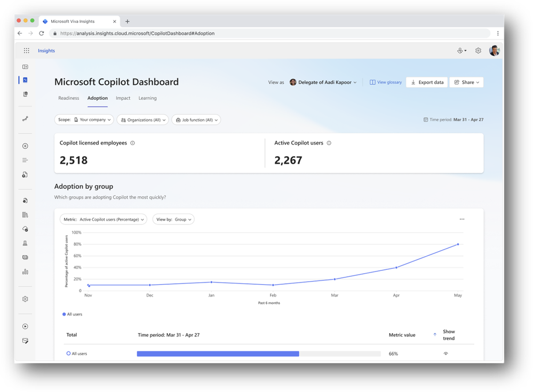Click the browser address bar URL
533x392 pixels.
coord(137,33)
